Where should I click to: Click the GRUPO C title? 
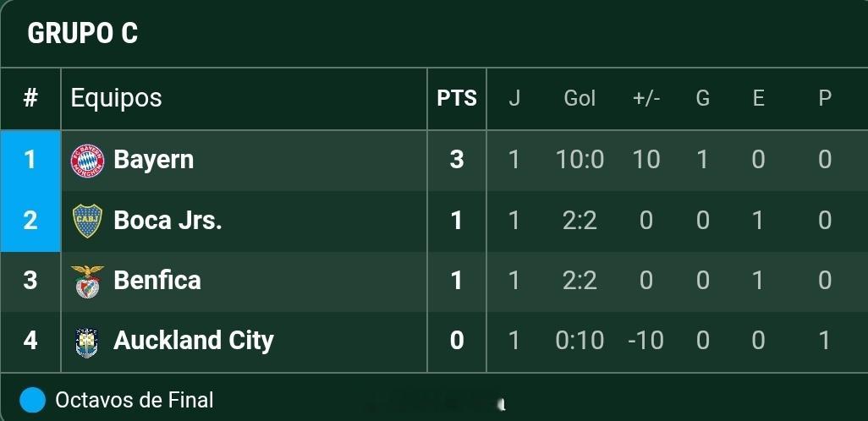(82, 33)
